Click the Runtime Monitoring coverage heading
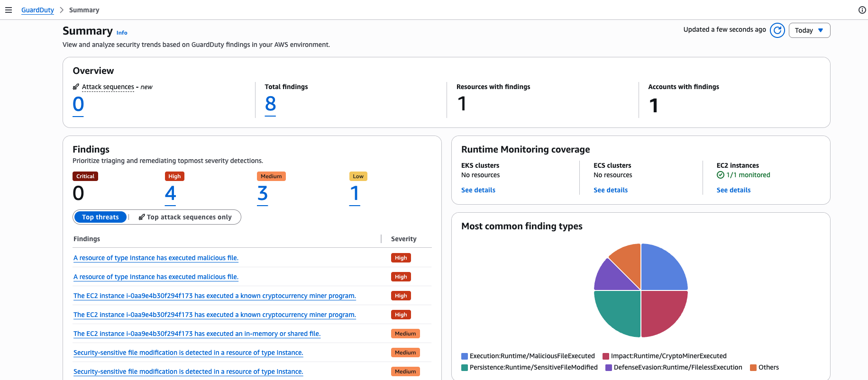Image resolution: width=868 pixels, height=380 pixels. coord(526,149)
